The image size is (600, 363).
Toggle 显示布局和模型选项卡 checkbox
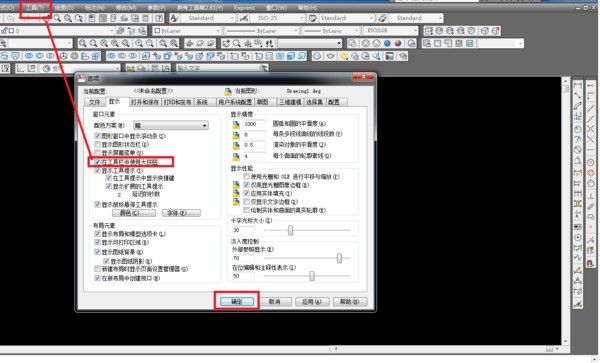click(x=97, y=234)
